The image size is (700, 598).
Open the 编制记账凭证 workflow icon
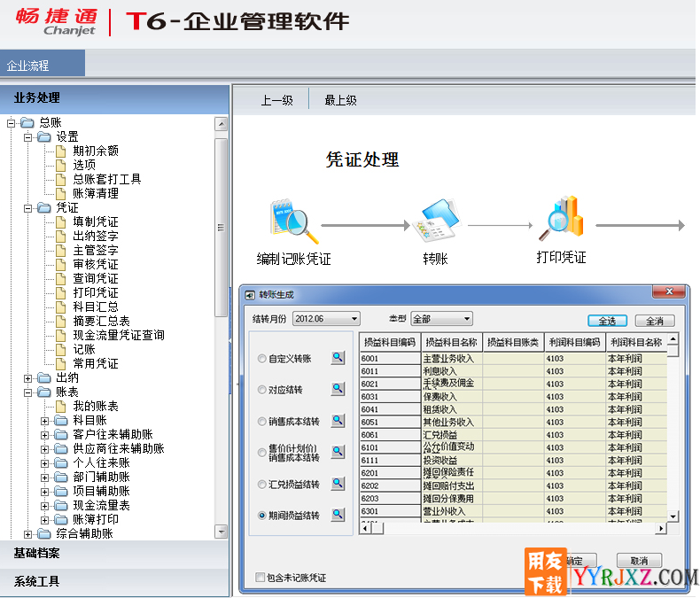point(294,221)
